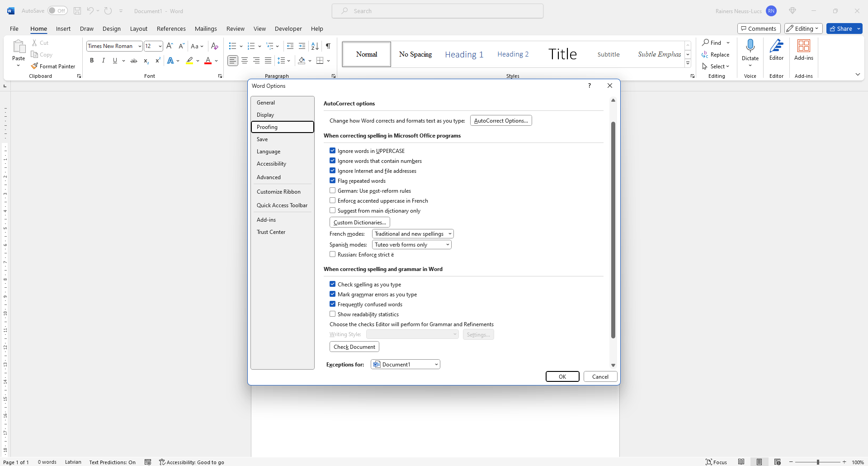The width and height of the screenshot is (868, 466).
Task: Expand the Styles gallery more arrow
Action: 688,63
